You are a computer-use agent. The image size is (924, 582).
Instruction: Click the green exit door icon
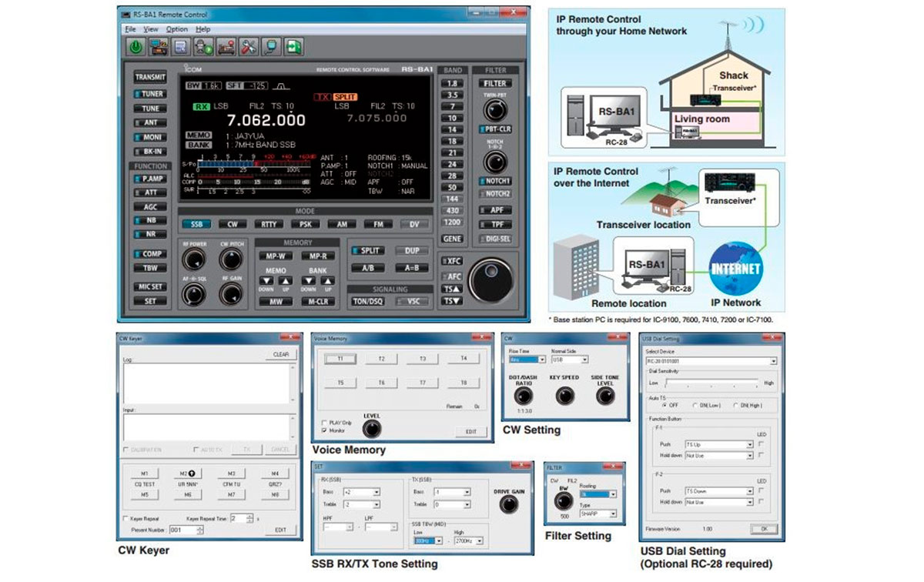293,47
